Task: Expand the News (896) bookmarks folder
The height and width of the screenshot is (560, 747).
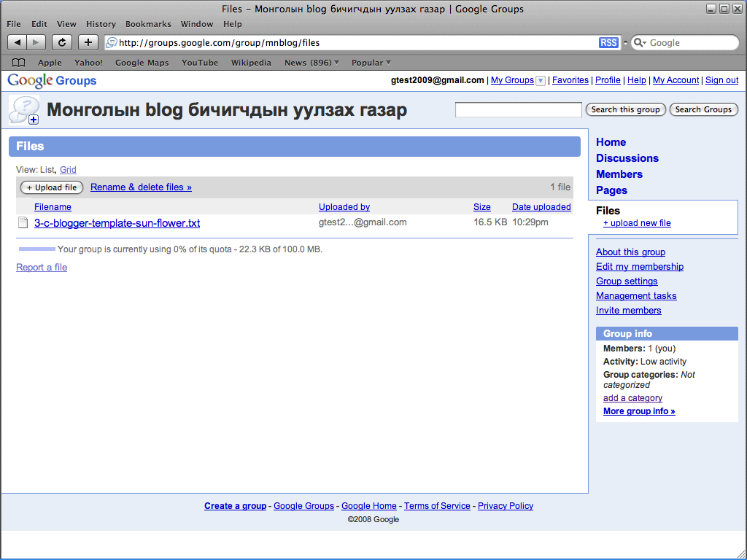Action: coord(311,63)
